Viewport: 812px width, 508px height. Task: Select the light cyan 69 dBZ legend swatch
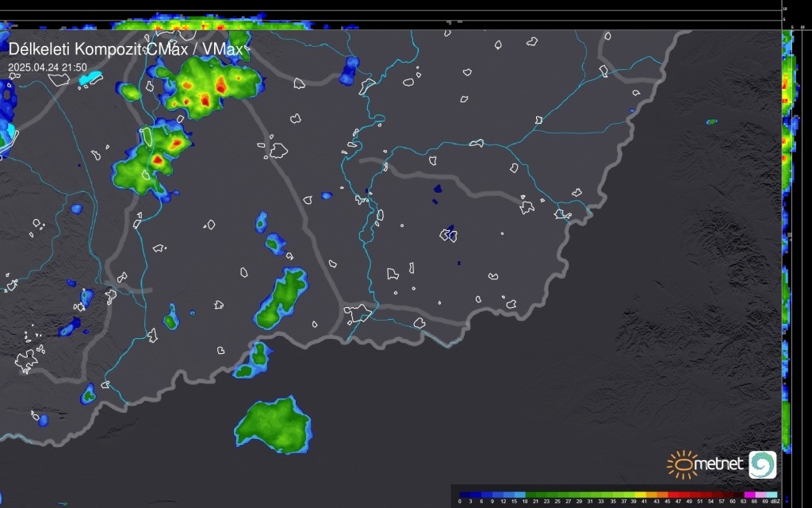pos(771,495)
